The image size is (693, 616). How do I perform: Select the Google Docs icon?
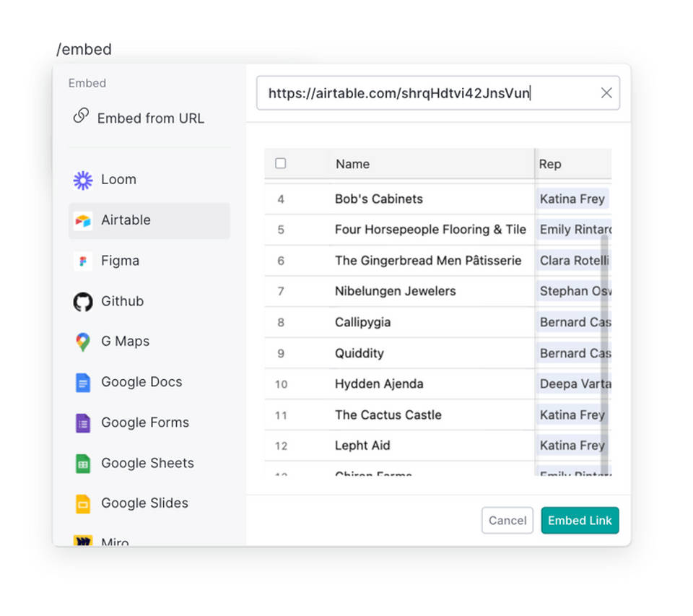(x=83, y=382)
